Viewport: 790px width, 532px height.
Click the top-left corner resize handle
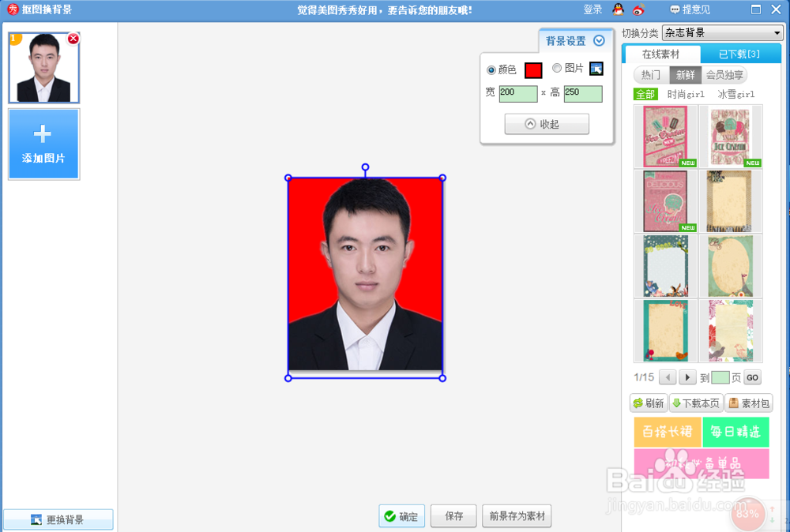pos(288,178)
